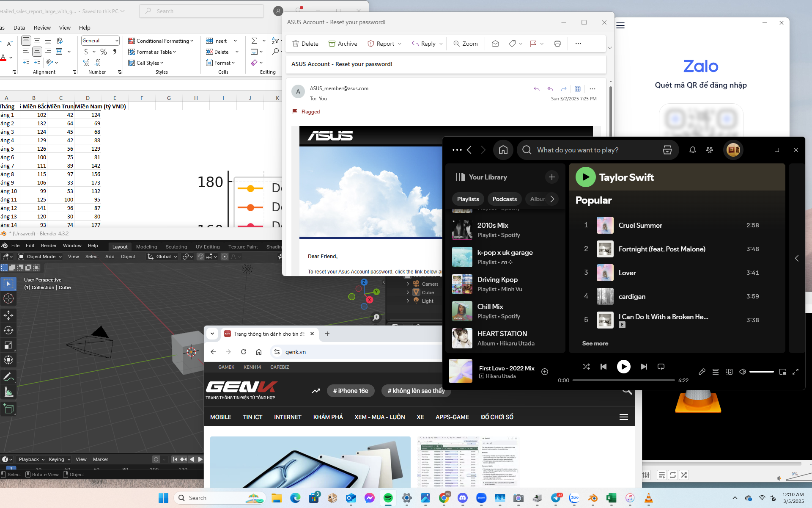Click Print icon in the ASUS email toolbar
Screen dimensions: 812x508
tap(557, 44)
